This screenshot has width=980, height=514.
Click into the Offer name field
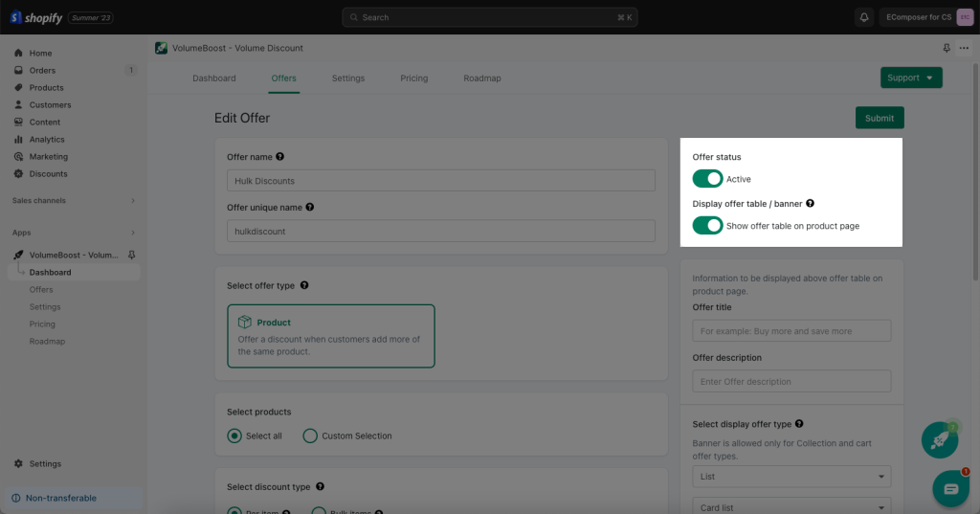pos(441,181)
